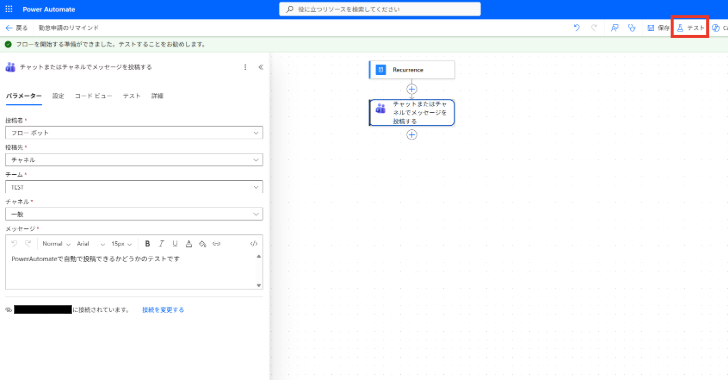Click the Teams icon on the action card

(x=381, y=109)
